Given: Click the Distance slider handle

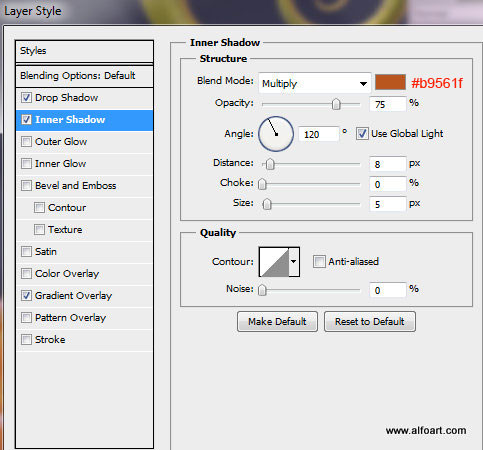Looking at the screenshot, I should [270, 164].
